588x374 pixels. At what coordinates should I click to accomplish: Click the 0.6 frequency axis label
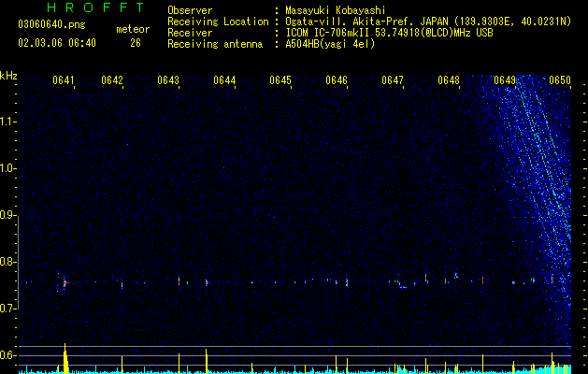(7, 355)
